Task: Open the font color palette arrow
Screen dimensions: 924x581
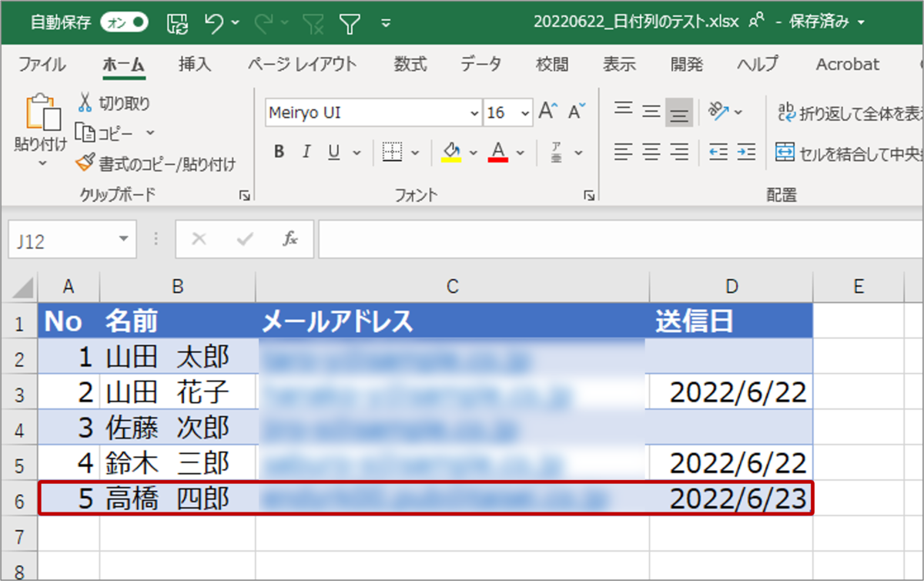Action: 521,153
